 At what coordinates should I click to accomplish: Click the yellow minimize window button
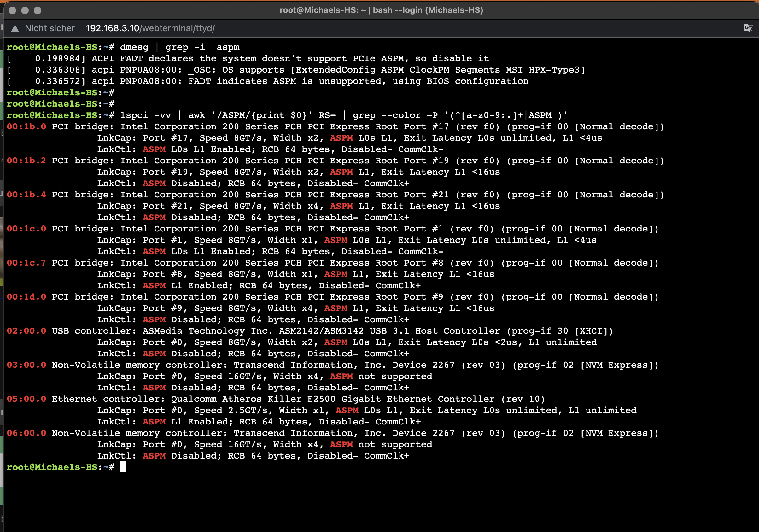(x=25, y=10)
